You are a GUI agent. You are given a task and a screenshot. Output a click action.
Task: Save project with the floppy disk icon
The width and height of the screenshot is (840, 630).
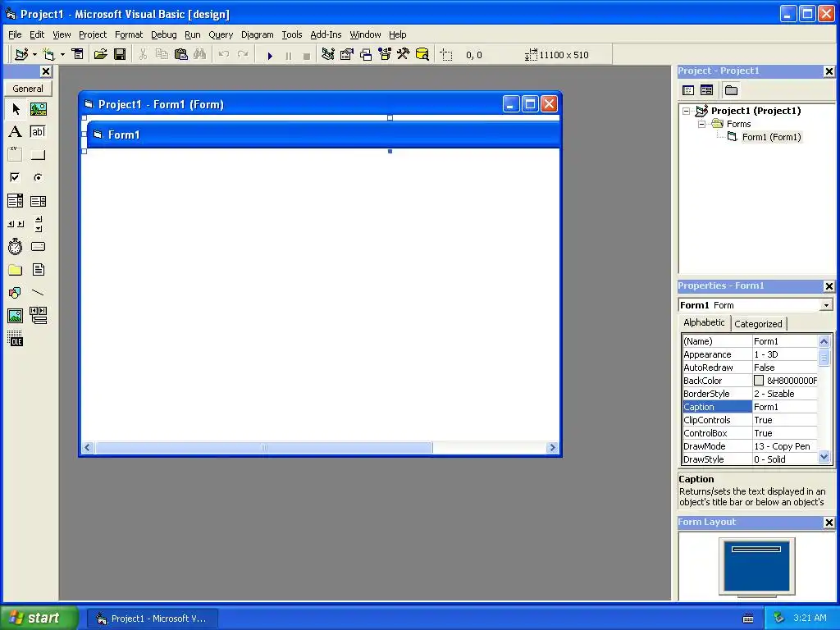(x=120, y=55)
